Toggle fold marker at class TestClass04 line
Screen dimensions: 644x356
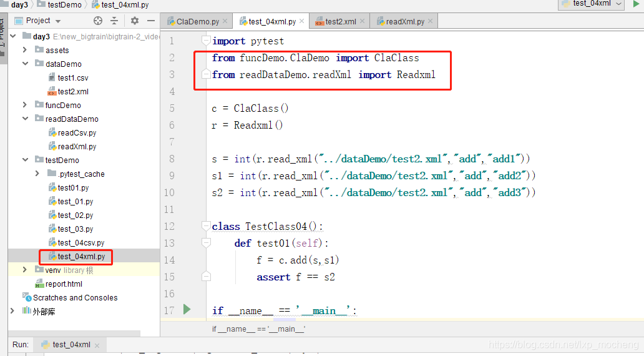(207, 226)
